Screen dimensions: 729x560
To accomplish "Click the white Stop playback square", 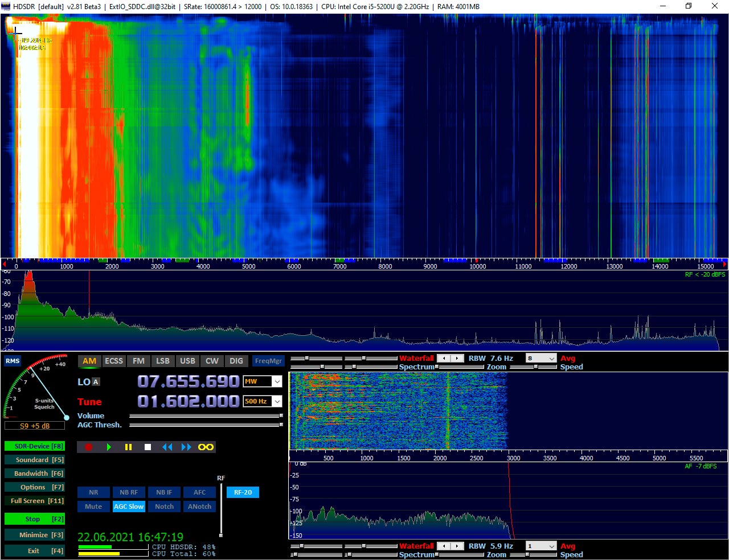I will pos(148,447).
